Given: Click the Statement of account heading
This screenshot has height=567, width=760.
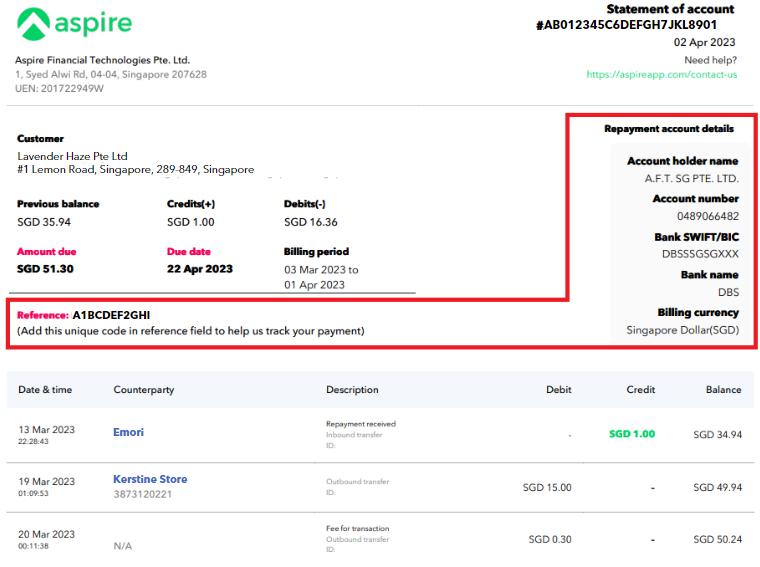Looking at the screenshot, I should [670, 9].
